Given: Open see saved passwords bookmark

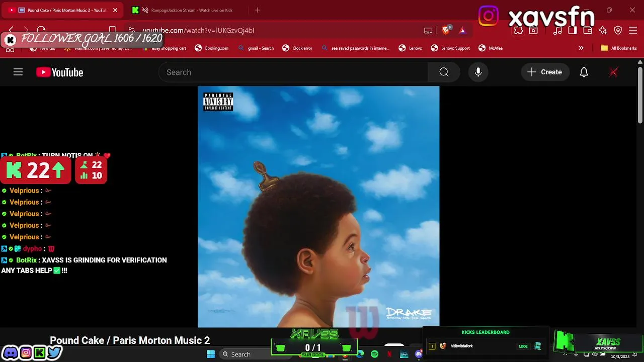Looking at the screenshot, I should click(355, 48).
